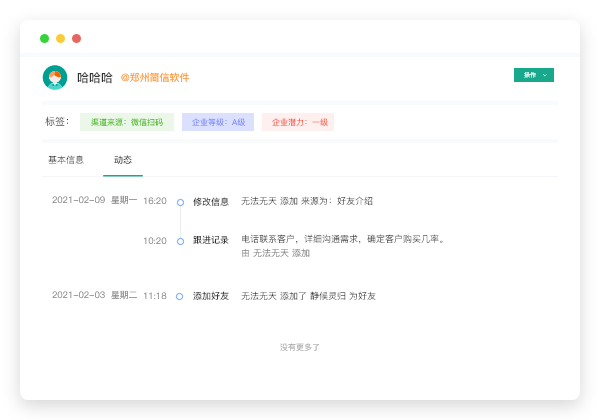Open the 跟进记录 activity entry
Image resolution: width=600 pixels, height=420 pixels.
click(211, 240)
